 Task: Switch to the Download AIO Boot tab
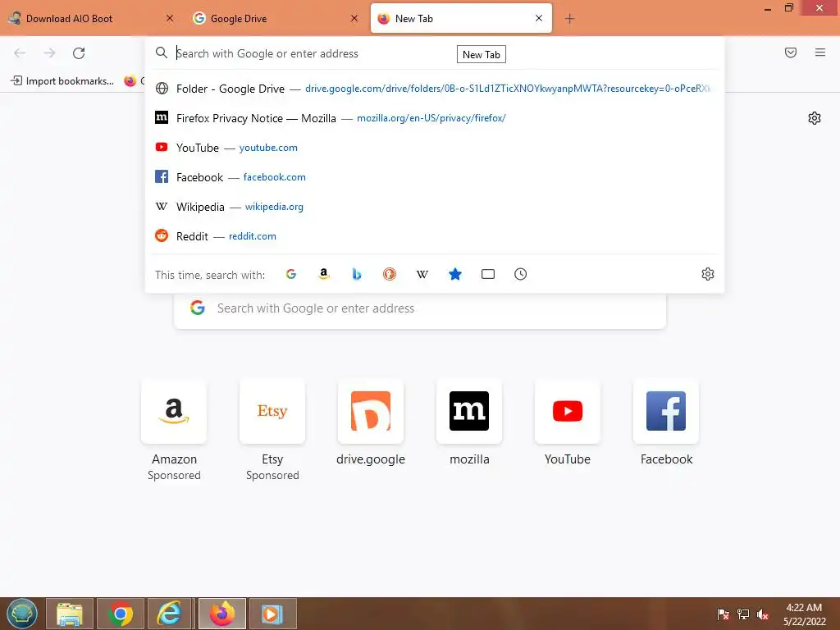(x=91, y=18)
